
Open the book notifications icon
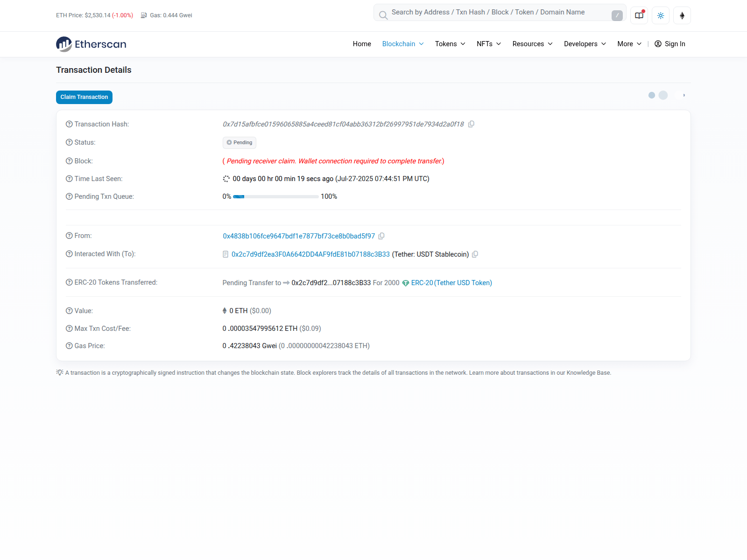click(x=639, y=15)
